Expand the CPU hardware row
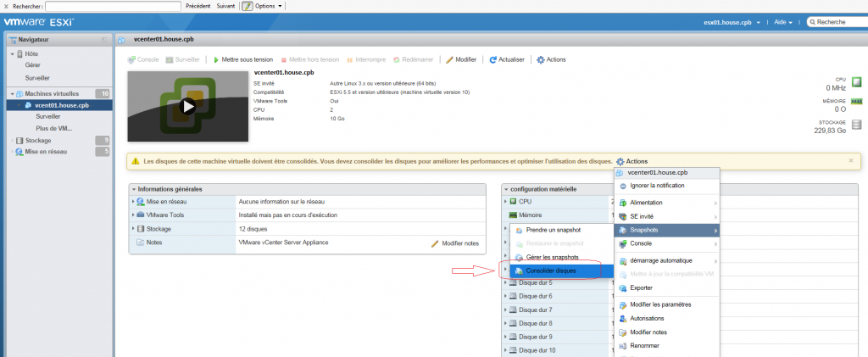 [506, 202]
